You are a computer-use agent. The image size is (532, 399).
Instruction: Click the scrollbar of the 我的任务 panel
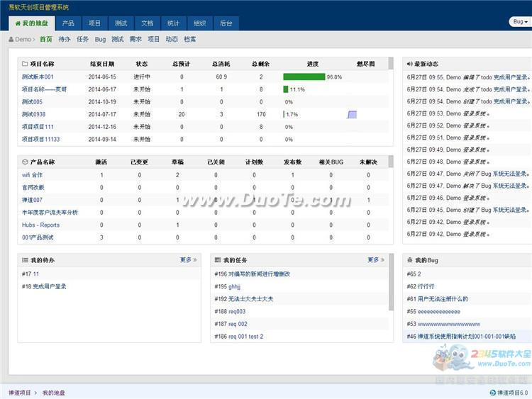(391, 282)
